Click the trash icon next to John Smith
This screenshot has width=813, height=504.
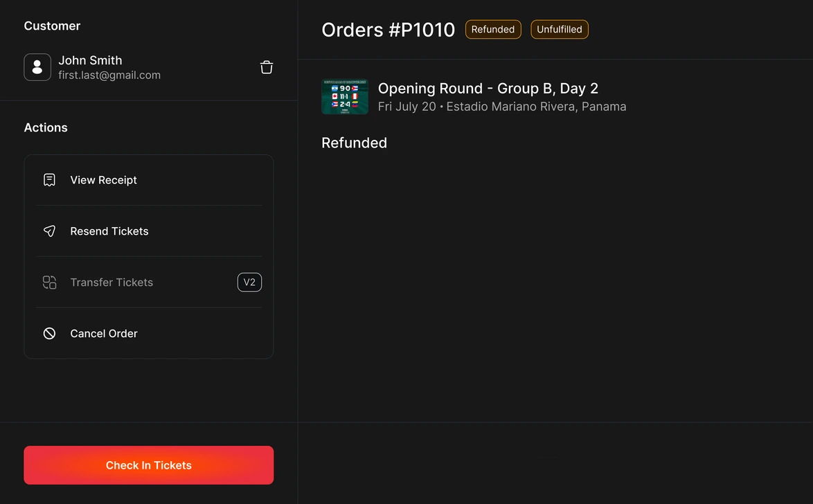pos(267,67)
